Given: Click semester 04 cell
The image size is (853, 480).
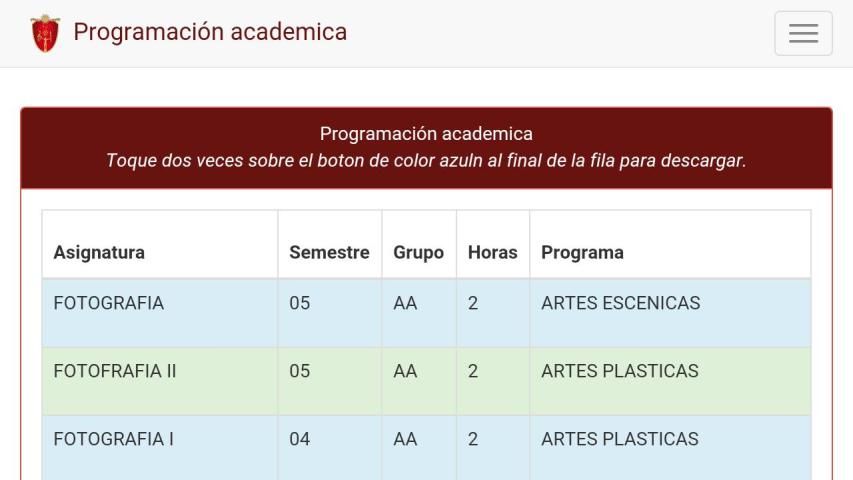Looking at the screenshot, I should click(x=300, y=439).
